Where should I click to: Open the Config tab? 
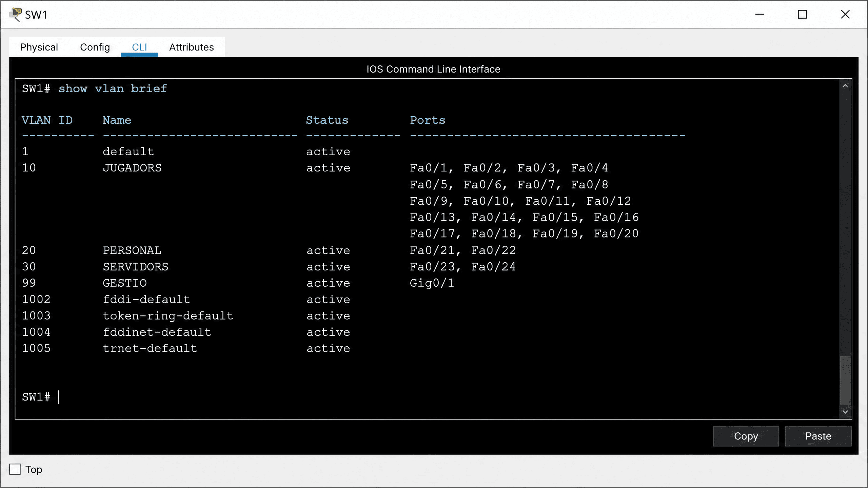point(95,47)
